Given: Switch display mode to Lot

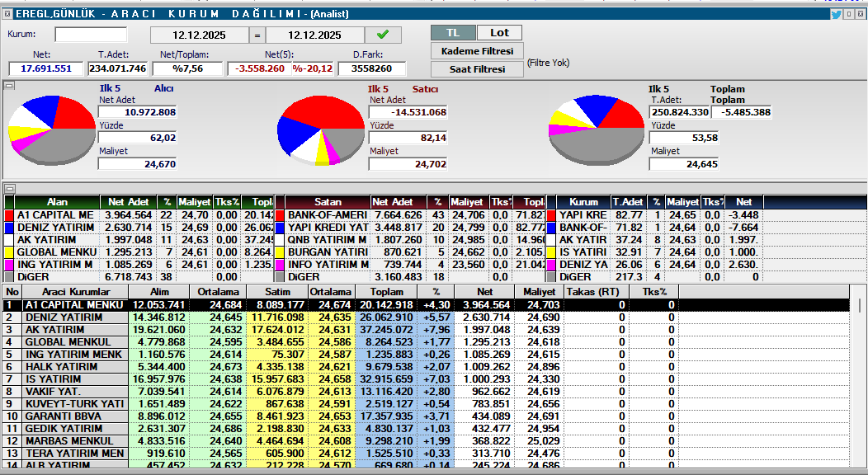Looking at the screenshot, I should [499, 33].
